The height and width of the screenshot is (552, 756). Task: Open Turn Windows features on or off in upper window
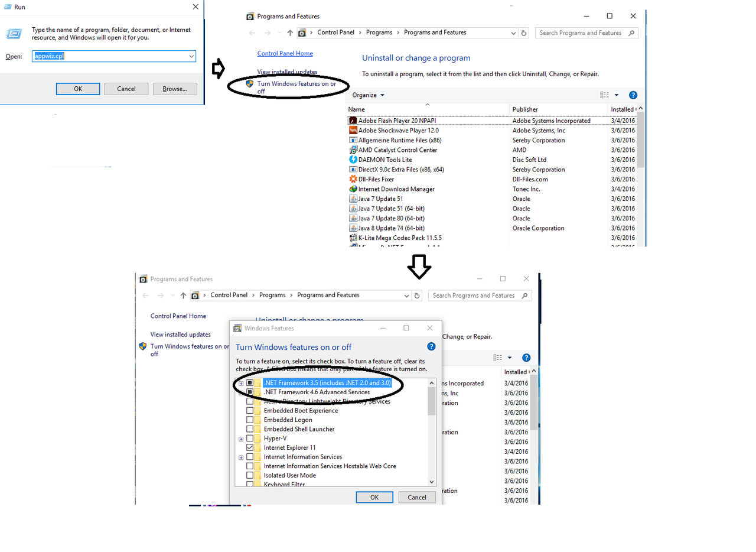click(x=296, y=87)
